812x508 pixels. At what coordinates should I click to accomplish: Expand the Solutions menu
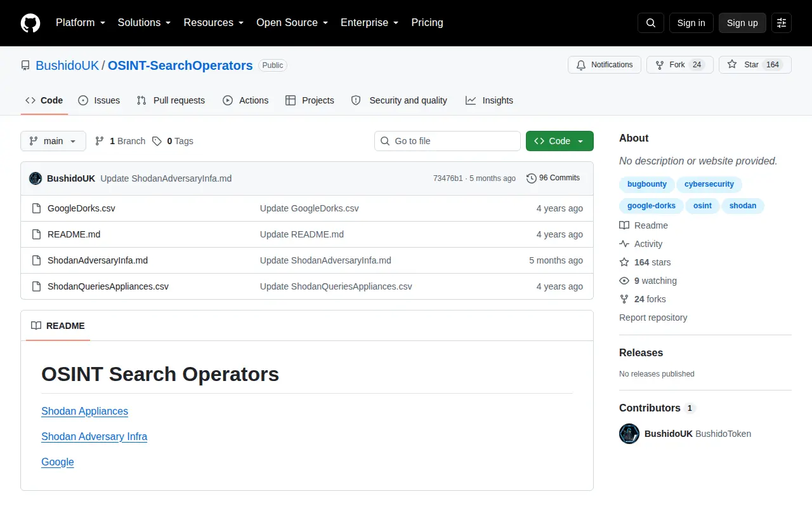coord(144,23)
